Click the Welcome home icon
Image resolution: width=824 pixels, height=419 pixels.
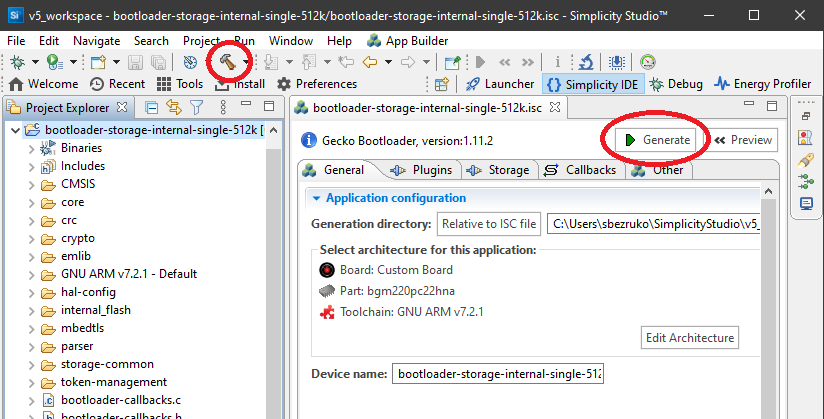17,84
